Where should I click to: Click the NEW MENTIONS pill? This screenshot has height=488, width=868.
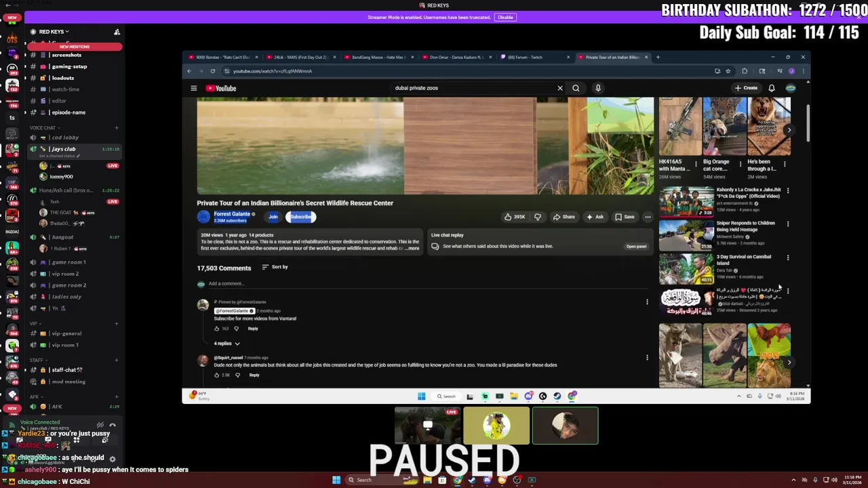[x=75, y=47]
